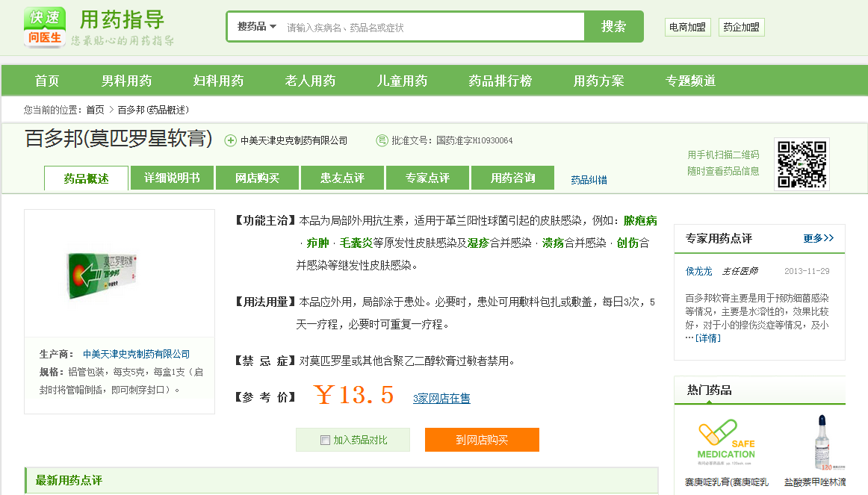Click the QR code image
Image resolution: width=868 pixels, height=495 pixels.
coord(802,164)
